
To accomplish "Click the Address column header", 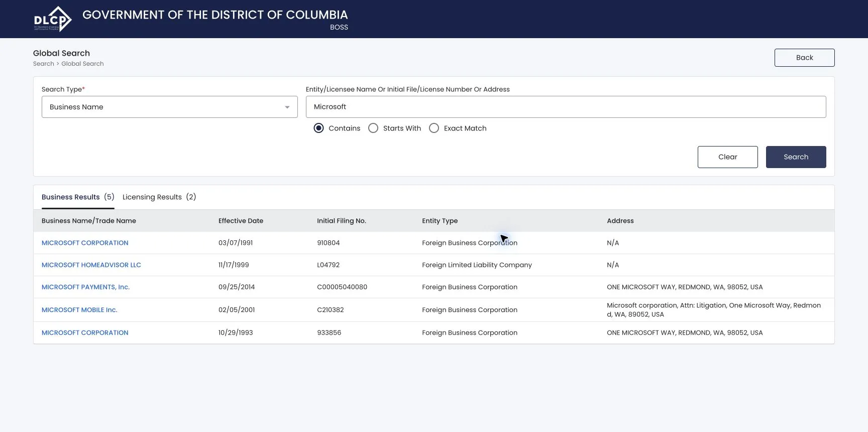I will pyautogui.click(x=620, y=221).
